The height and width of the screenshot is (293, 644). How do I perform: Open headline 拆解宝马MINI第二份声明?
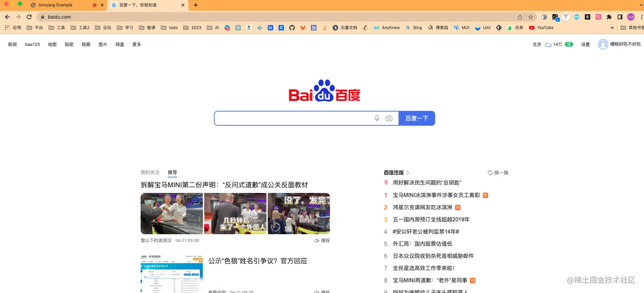pyautogui.click(x=224, y=185)
